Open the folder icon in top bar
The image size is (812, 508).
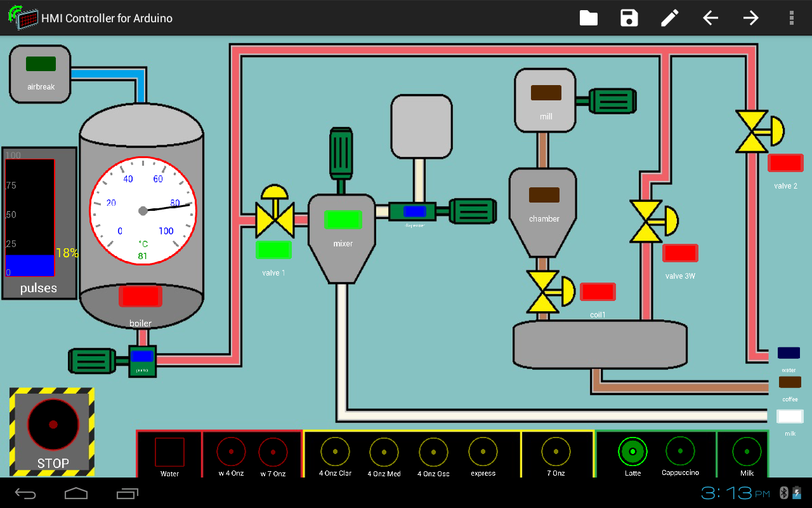589,18
